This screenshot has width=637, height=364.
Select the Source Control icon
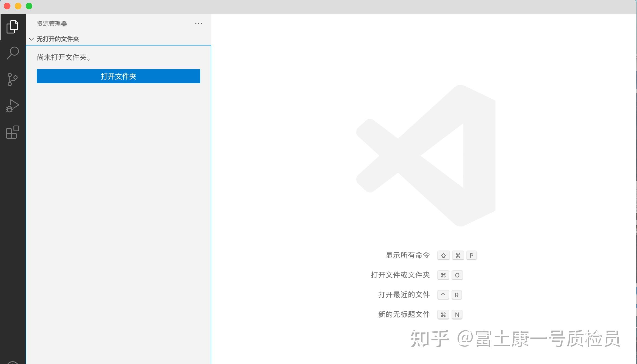12,79
